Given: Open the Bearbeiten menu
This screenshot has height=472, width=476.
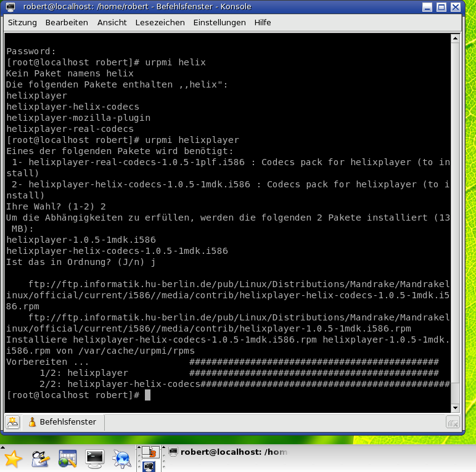Looking at the screenshot, I should (x=67, y=23).
